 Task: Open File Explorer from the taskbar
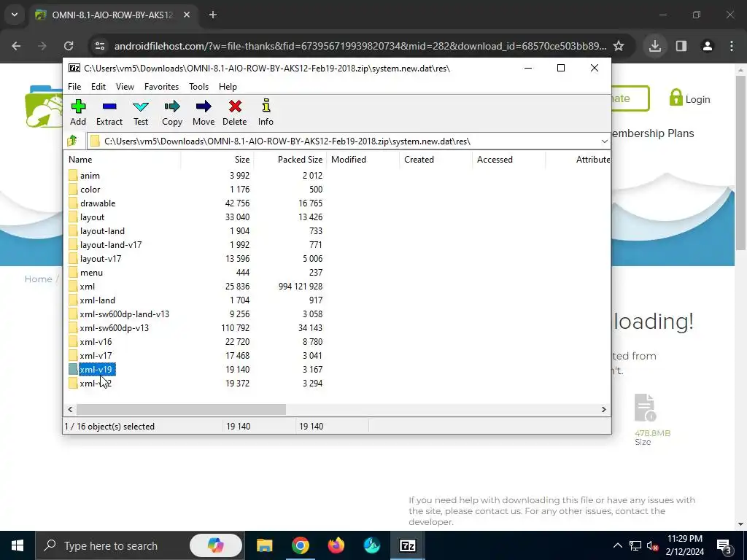(264, 545)
